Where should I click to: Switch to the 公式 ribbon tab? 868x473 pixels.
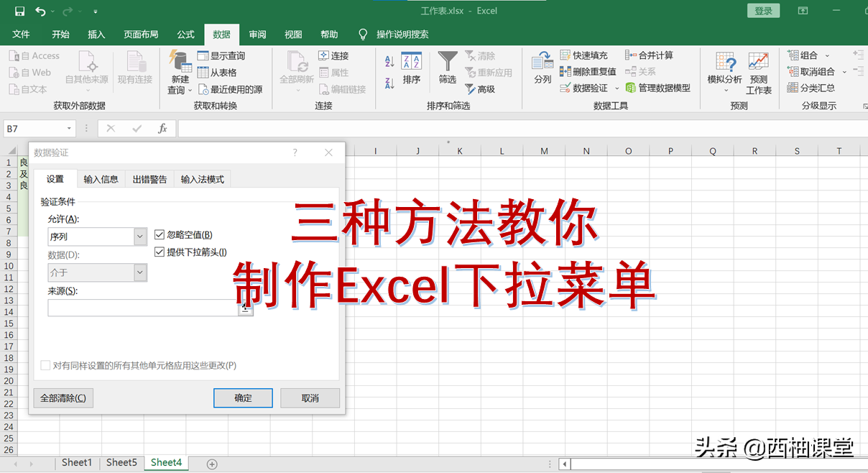tap(185, 35)
